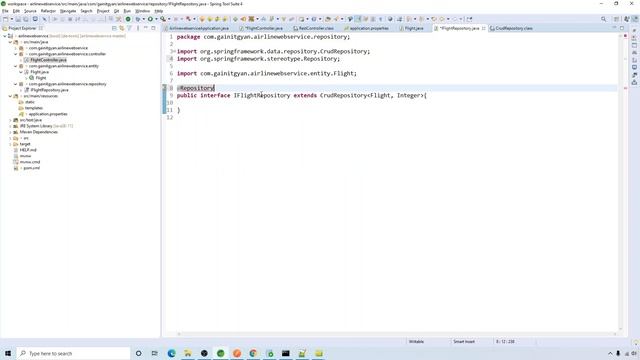Open Microsoft Edge from the taskbar
640x360 pixels.
(171, 353)
